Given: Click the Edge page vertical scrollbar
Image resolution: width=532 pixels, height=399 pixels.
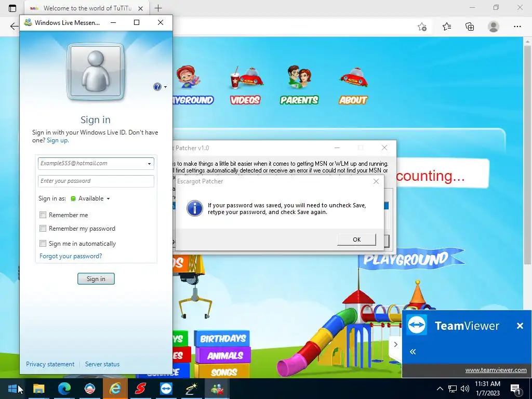Looking at the screenshot, I should (527, 154).
